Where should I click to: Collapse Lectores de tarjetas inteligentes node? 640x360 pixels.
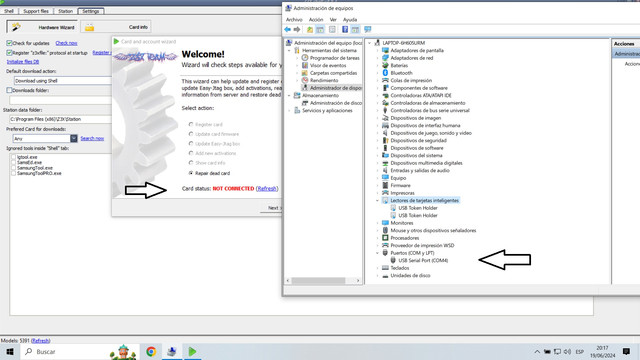(378, 200)
